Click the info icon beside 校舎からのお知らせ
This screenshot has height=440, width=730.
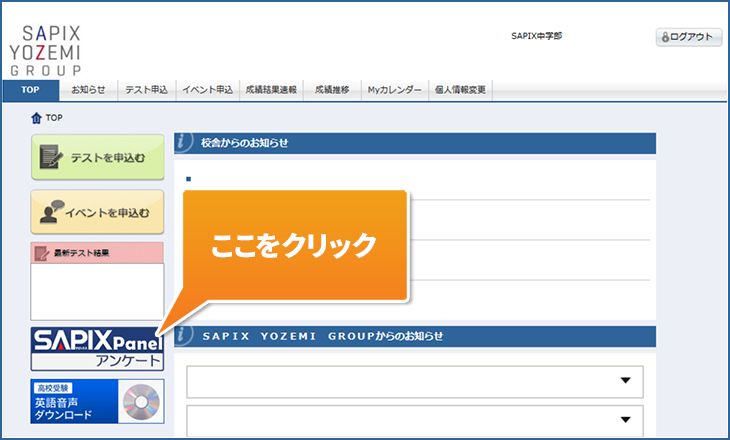pos(183,142)
